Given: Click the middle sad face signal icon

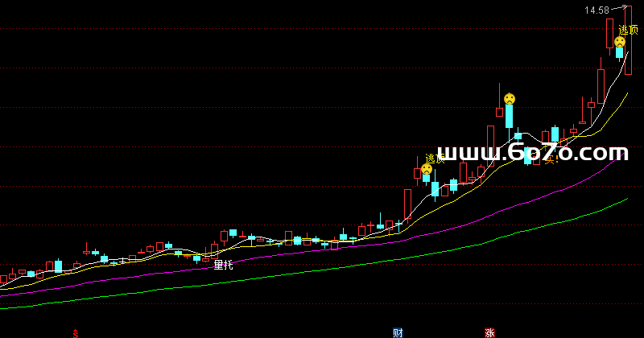Looking at the screenshot, I should click(x=510, y=98).
